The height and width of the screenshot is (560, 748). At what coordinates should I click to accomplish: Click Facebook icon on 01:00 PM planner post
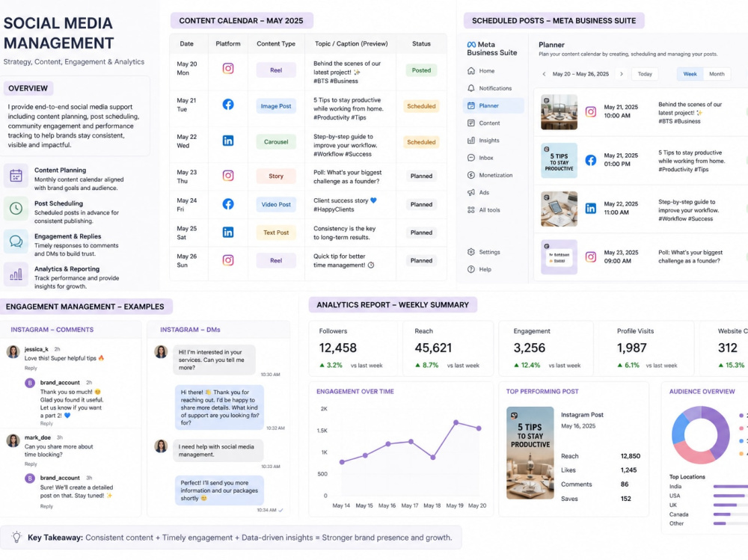[591, 160]
